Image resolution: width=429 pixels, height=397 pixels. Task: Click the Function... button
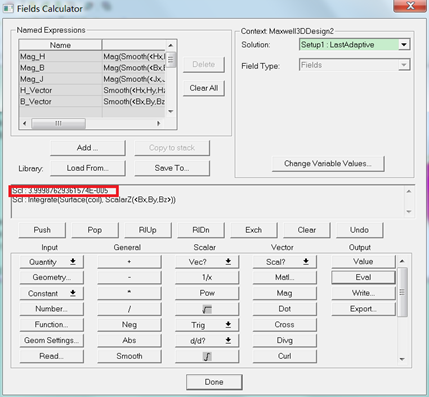click(52, 325)
